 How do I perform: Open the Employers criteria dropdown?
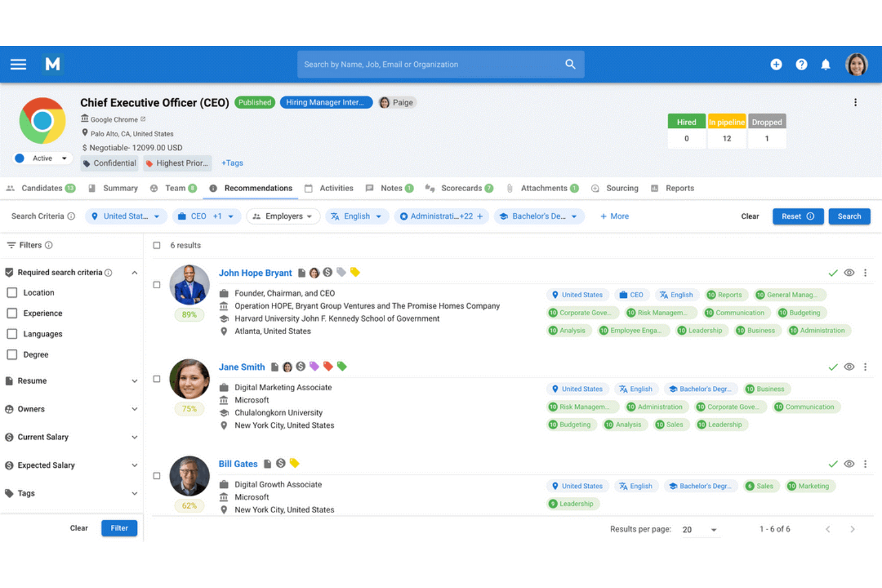click(x=283, y=216)
